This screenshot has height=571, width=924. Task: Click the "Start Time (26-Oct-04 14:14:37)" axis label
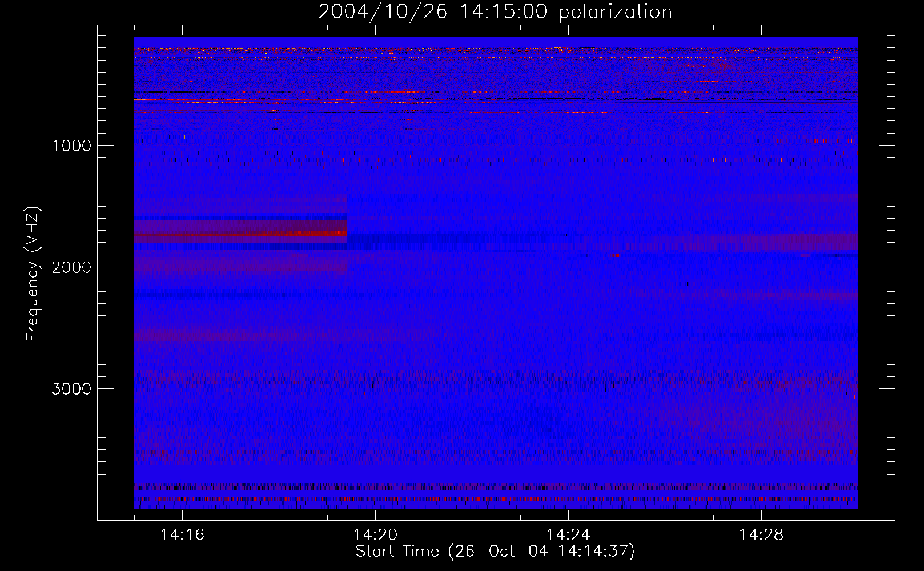pyautogui.click(x=495, y=552)
